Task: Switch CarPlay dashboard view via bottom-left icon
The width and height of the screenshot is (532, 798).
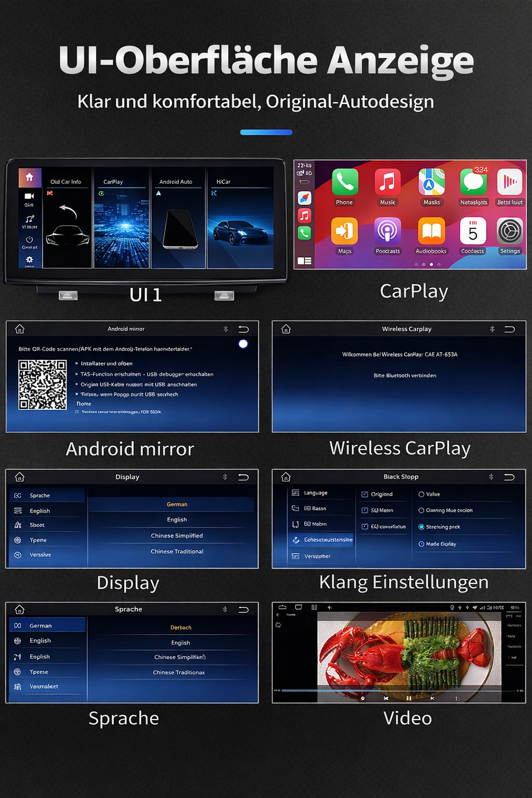Action: click(304, 261)
